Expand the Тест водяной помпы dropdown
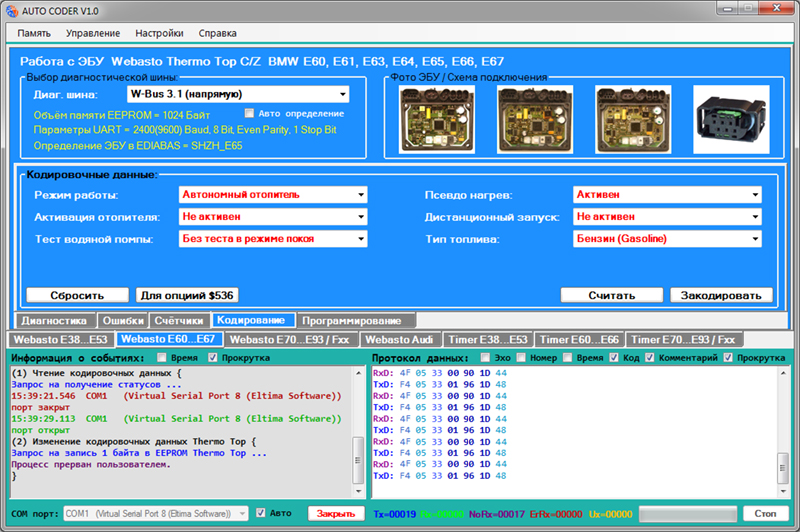The height and width of the screenshot is (532, 800). pos(361,239)
